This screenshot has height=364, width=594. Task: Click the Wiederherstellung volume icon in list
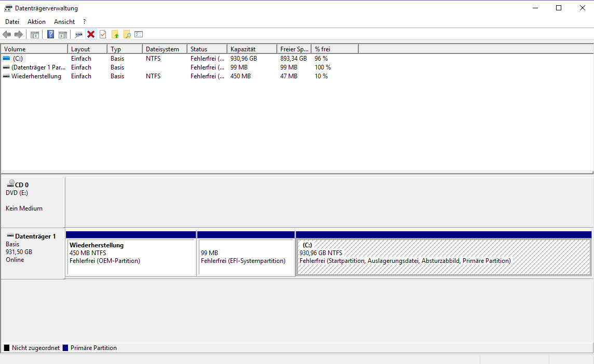6,76
